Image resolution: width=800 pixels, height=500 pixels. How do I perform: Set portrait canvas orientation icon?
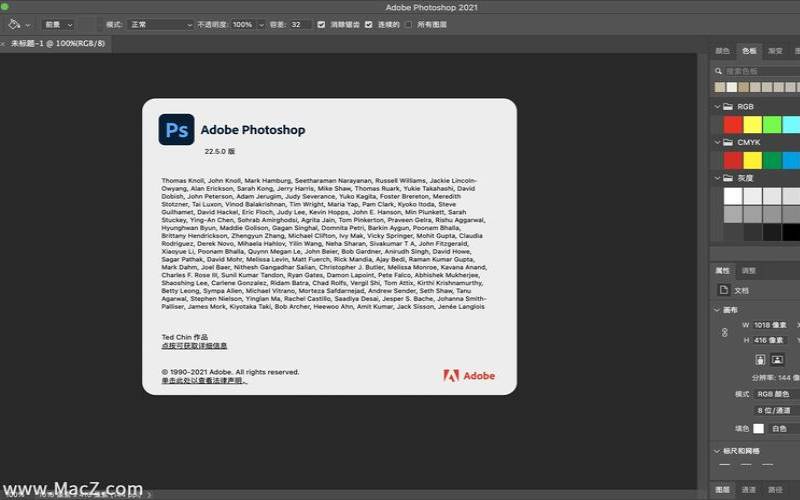coord(760,360)
